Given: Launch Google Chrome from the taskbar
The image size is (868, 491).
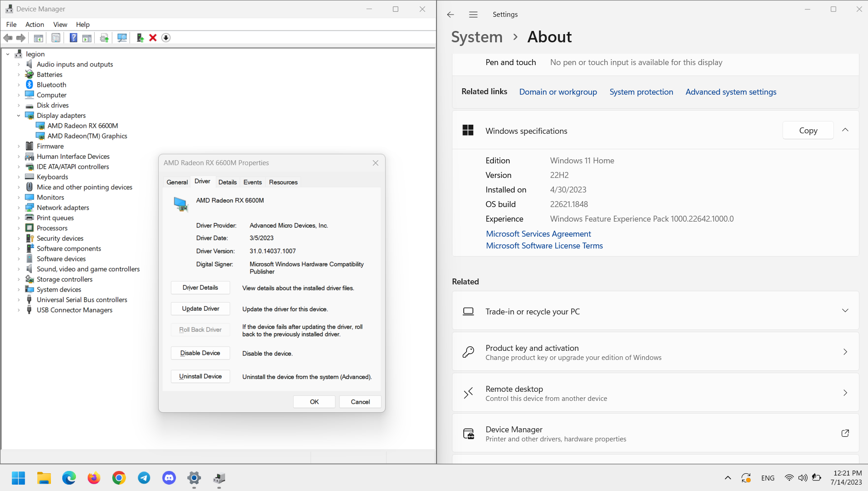Looking at the screenshot, I should 119,478.
